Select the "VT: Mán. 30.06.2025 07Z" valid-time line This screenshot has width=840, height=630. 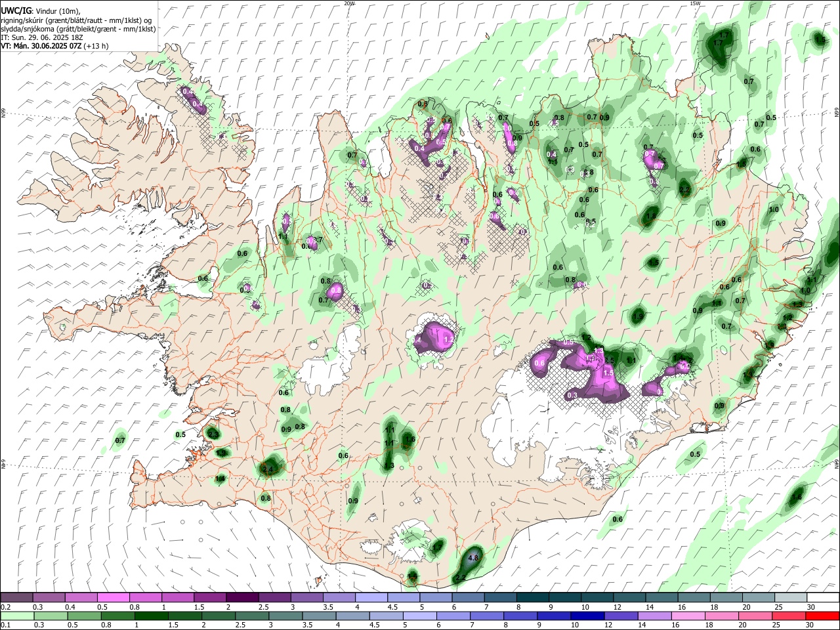(55, 46)
